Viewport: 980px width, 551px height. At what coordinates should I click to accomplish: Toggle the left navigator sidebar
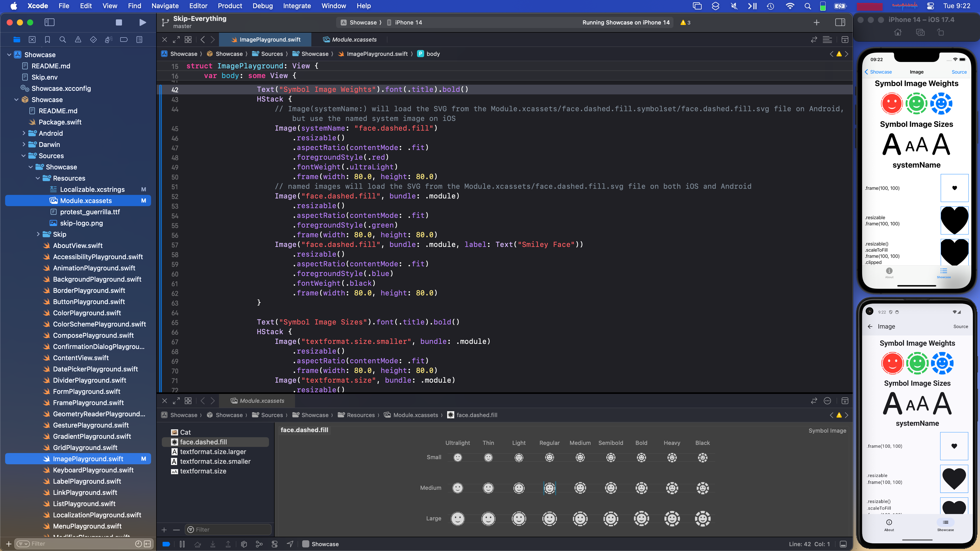click(50, 22)
